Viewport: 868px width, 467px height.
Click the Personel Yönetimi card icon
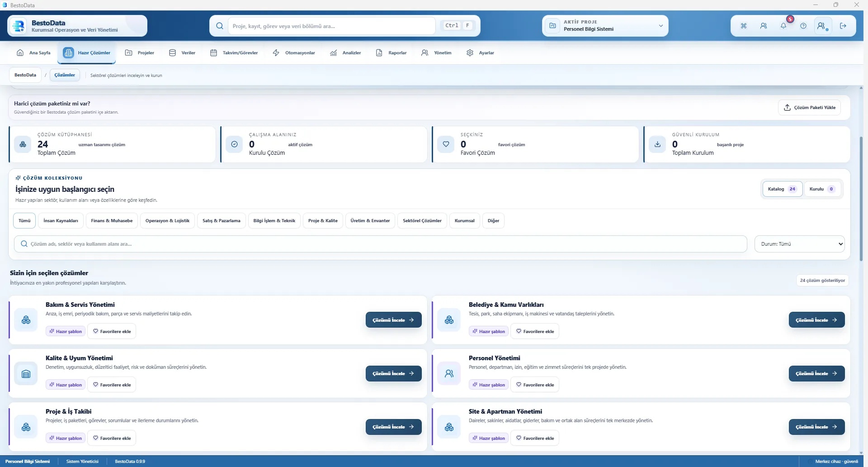[449, 373]
